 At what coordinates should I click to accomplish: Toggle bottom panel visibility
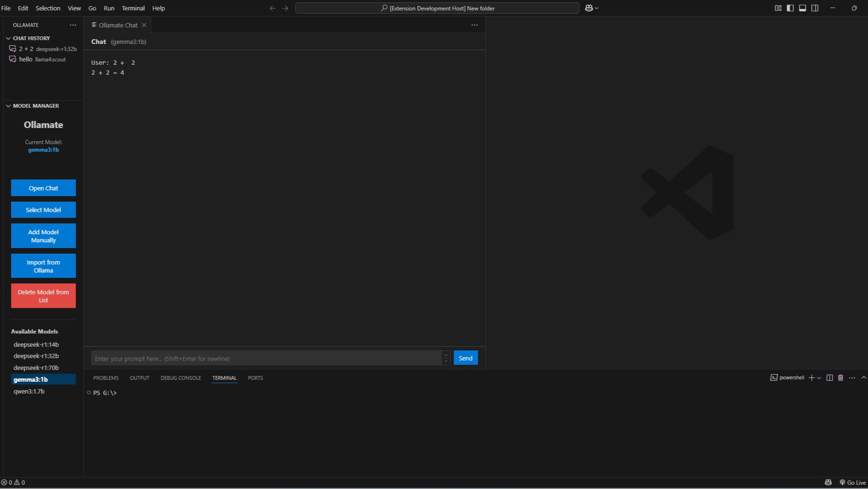(x=802, y=8)
